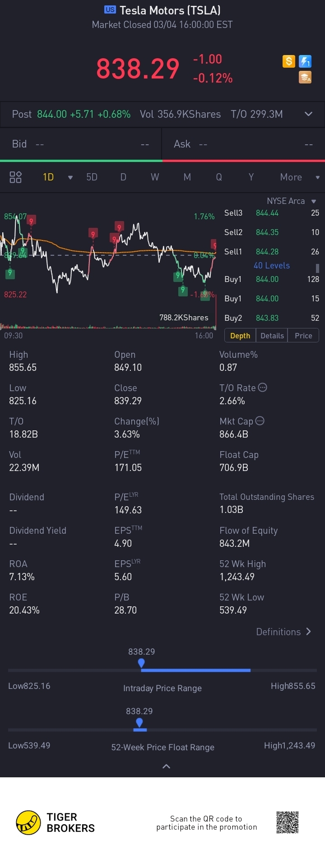The image size is (325, 868).
Task: Open the chart layout grid icon
Action: [16, 177]
